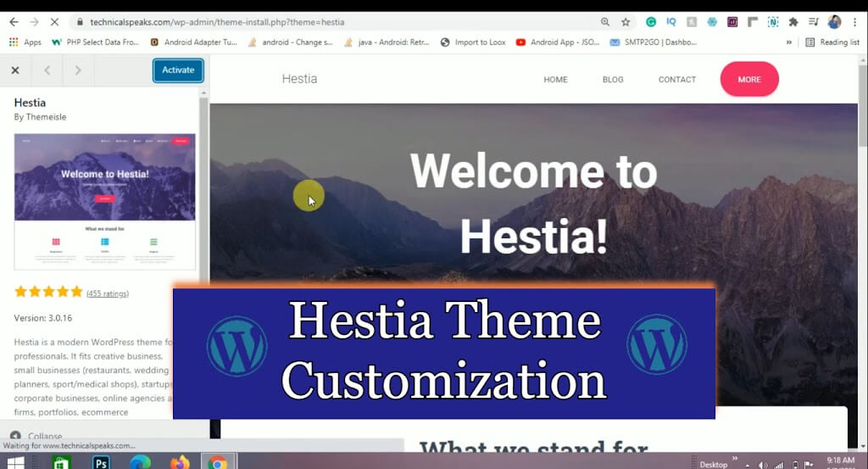Viewport: 868px width, 469px height.
Task: Open the Windows Start menu
Action: click(15, 462)
